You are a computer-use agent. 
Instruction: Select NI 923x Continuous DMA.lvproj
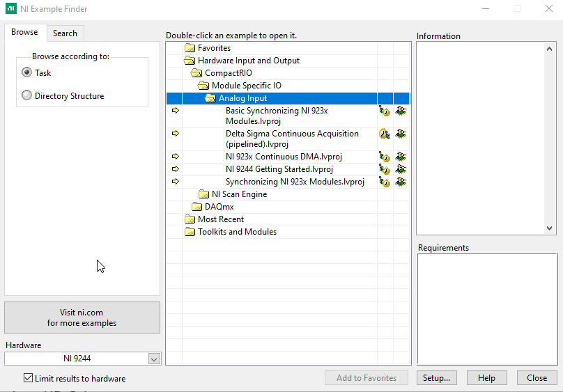point(288,157)
